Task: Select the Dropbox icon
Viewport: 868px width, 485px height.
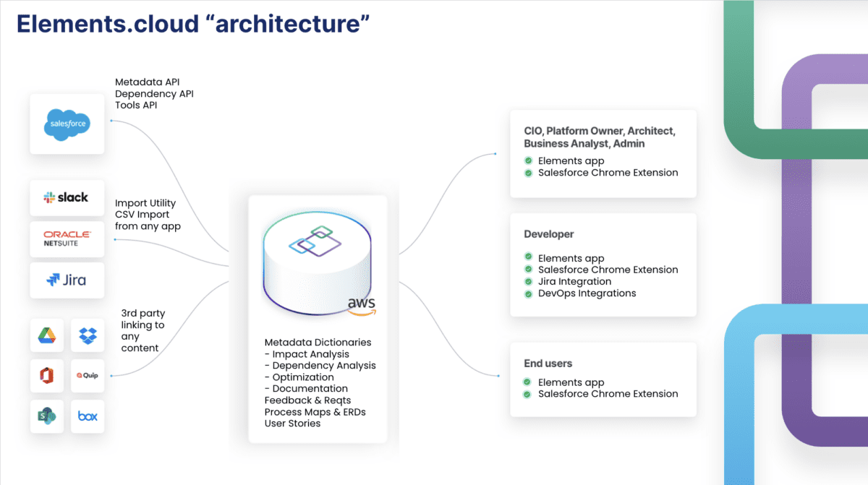Action: point(88,335)
